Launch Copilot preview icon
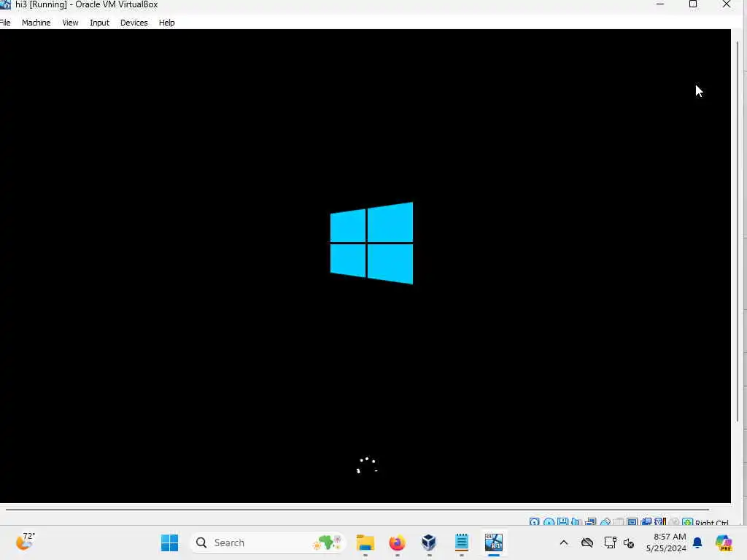The width and height of the screenshot is (747, 560). pyautogui.click(x=724, y=542)
